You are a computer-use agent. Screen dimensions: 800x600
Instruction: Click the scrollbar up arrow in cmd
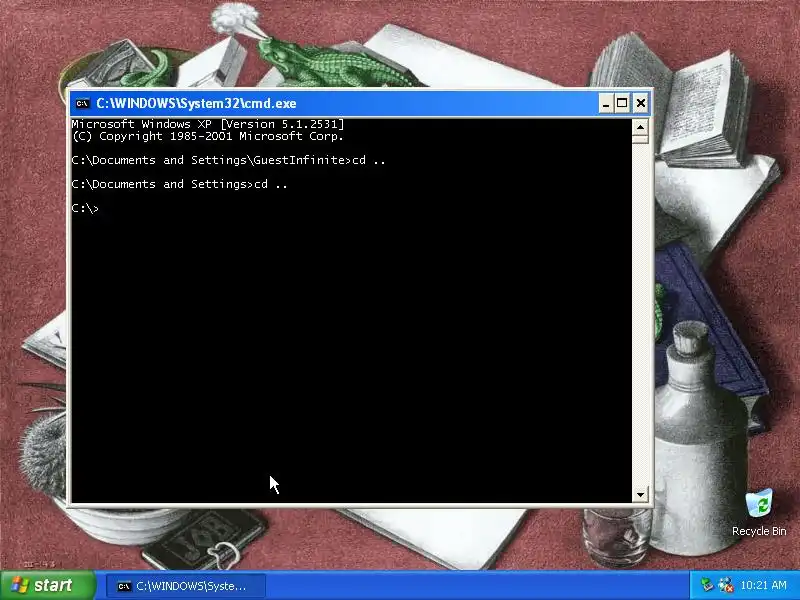640,127
